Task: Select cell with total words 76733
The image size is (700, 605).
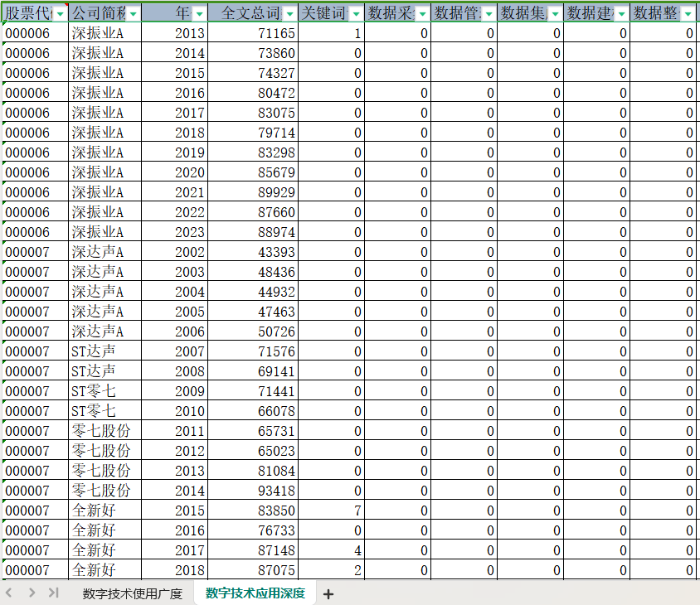Action: click(x=253, y=530)
